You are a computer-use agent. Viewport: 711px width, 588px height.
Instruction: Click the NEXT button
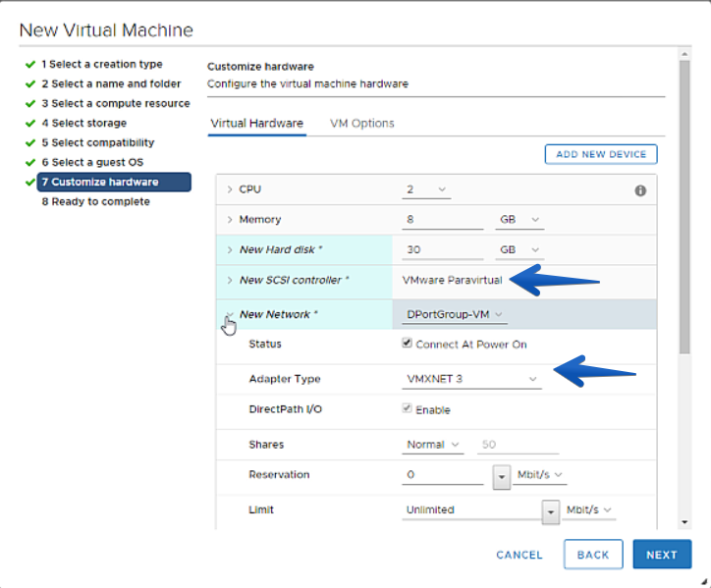click(x=662, y=554)
